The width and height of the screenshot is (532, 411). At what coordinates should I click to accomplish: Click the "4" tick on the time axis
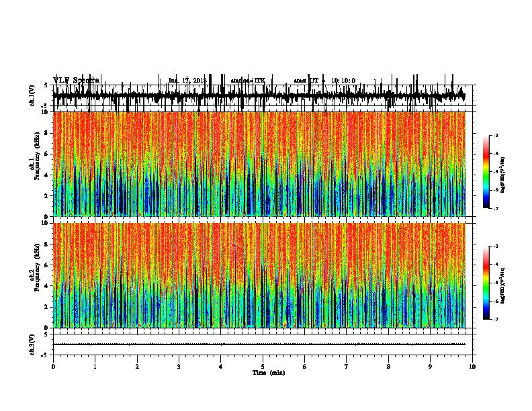[x=221, y=367]
